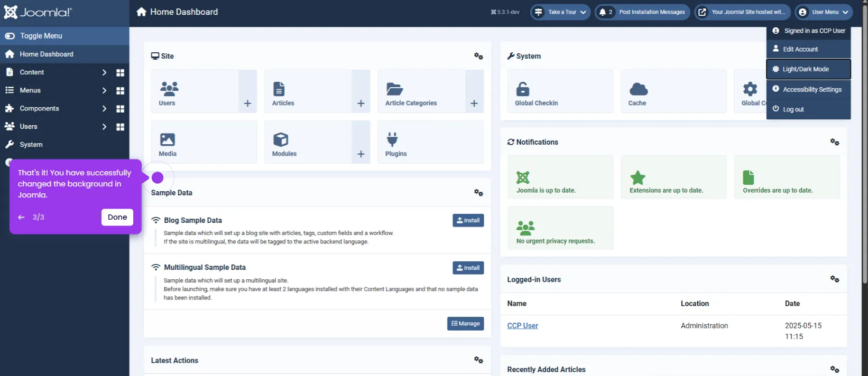Toggle the sidebar menu

click(64, 36)
